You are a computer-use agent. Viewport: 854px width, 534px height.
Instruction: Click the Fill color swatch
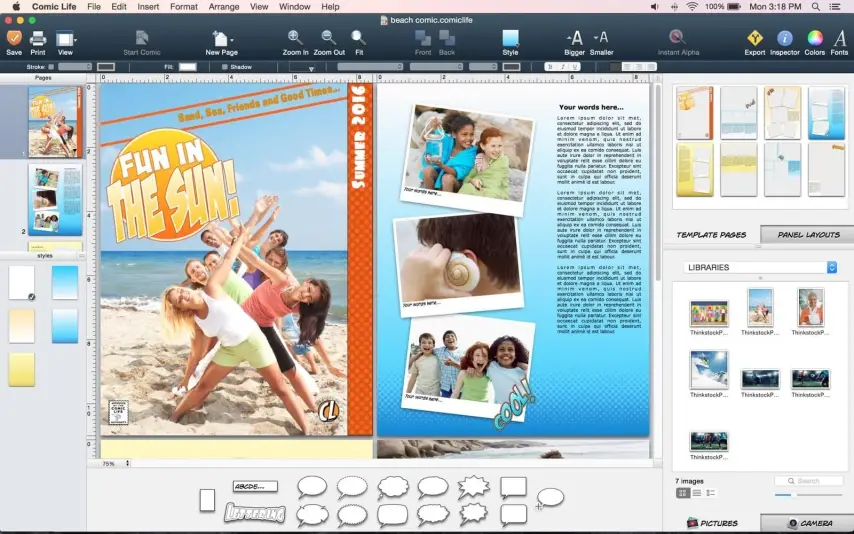coord(188,67)
